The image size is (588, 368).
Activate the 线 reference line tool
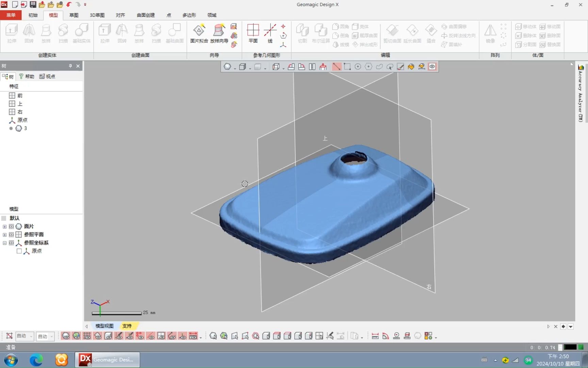[271, 34]
